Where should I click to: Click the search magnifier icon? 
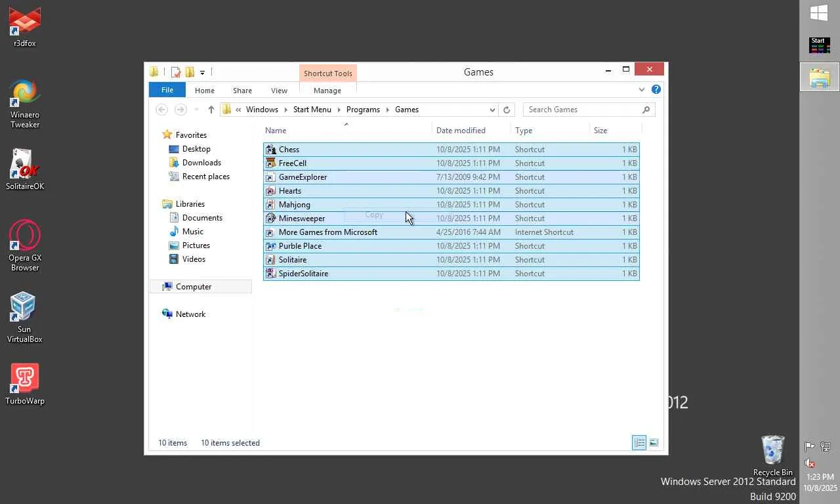[x=646, y=110]
